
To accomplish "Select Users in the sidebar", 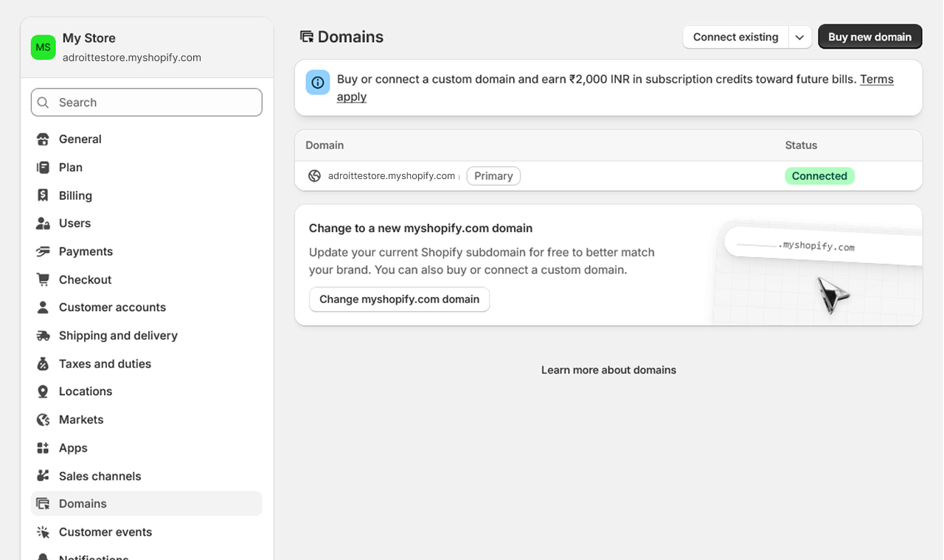I will (x=147, y=223).
